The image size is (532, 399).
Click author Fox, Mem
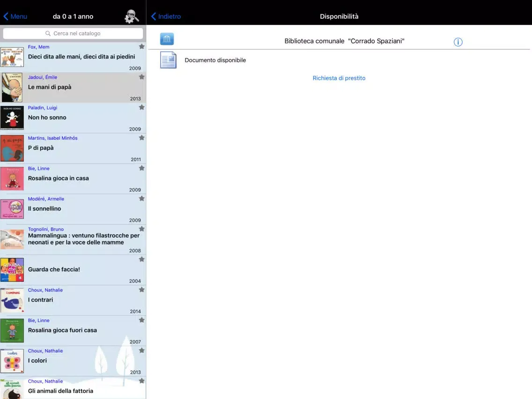click(x=39, y=47)
